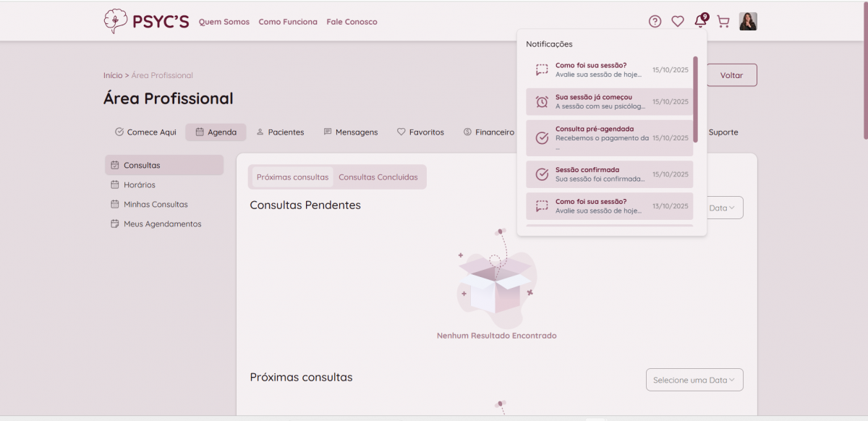Open the 'Quem Somos' link
This screenshot has width=868, height=421.
(224, 22)
